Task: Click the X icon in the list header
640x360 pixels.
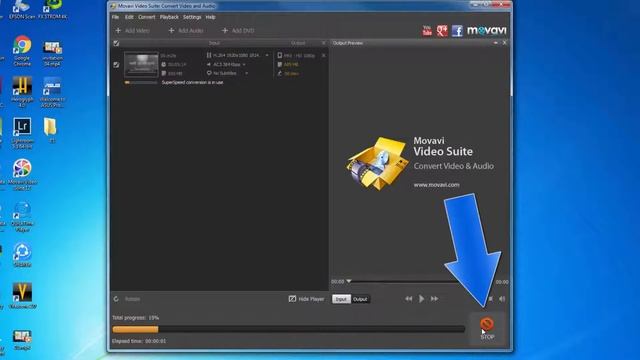Action: pos(324,43)
